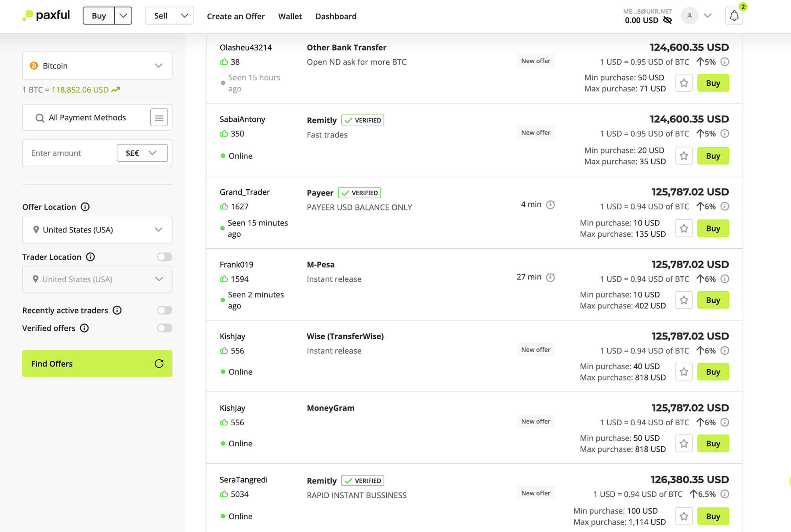Open the notifications bell icon

[x=734, y=16]
